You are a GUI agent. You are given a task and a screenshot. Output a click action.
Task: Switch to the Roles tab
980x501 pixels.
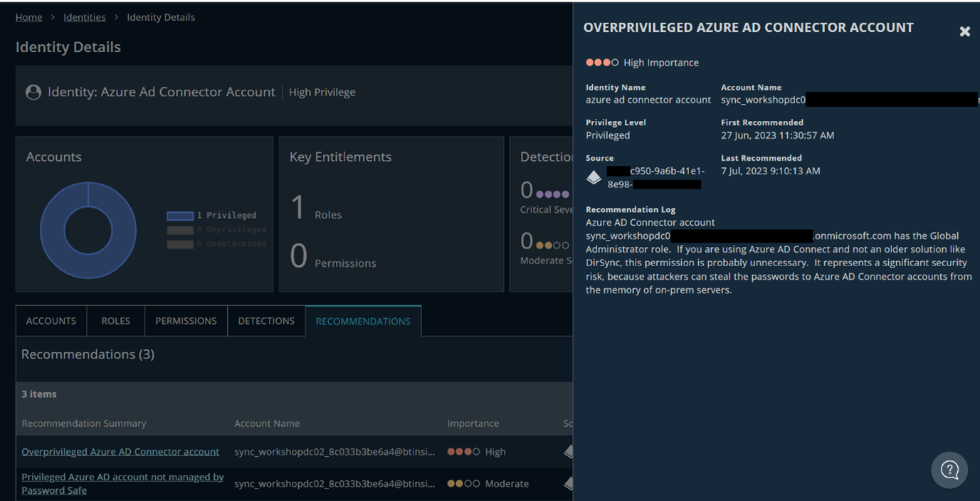tap(115, 321)
